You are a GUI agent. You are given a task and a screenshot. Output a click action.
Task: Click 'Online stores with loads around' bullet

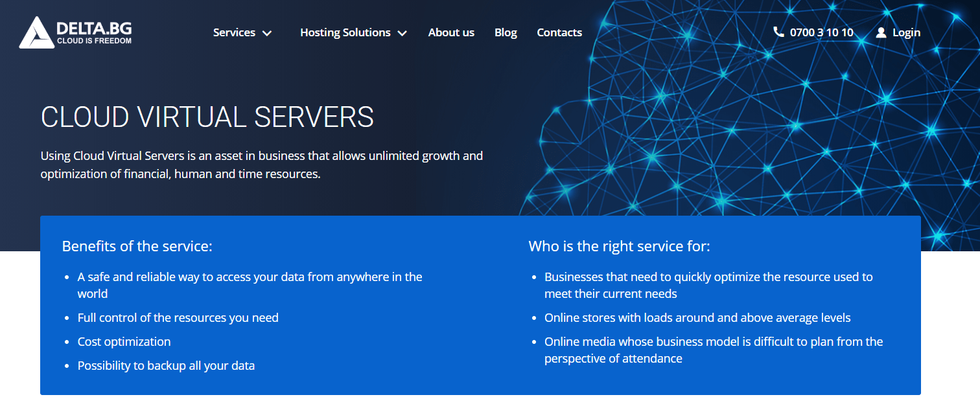pyautogui.click(x=697, y=318)
